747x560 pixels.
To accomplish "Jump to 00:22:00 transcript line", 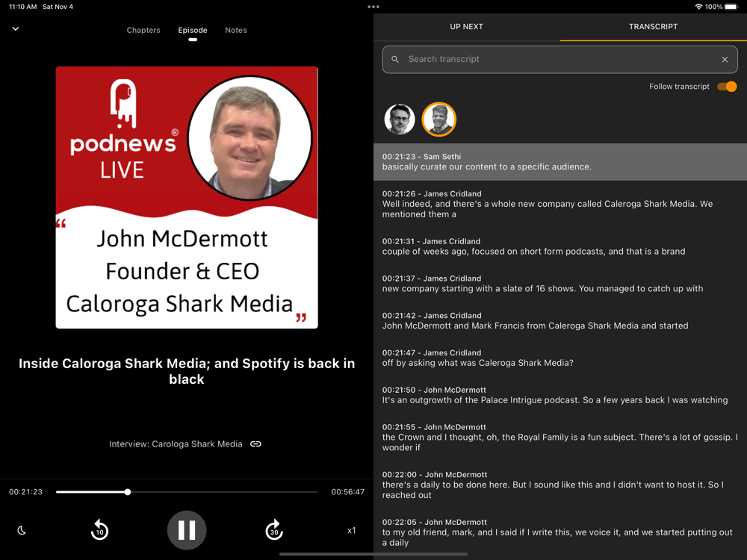I will (x=560, y=485).
